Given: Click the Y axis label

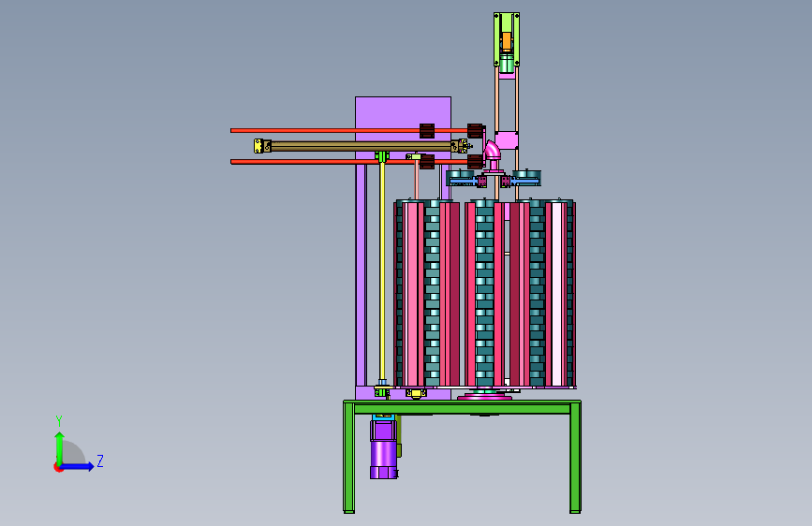Looking at the screenshot, I should tap(59, 420).
